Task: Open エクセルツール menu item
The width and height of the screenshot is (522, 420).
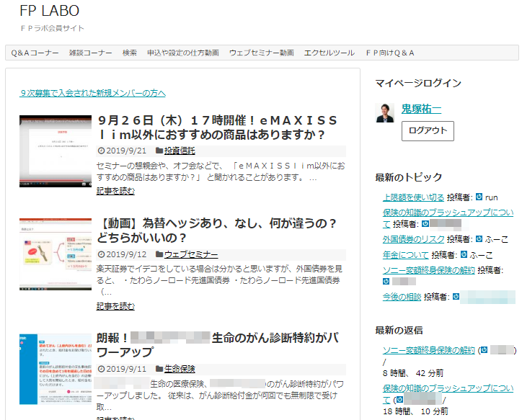Action: (x=329, y=53)
